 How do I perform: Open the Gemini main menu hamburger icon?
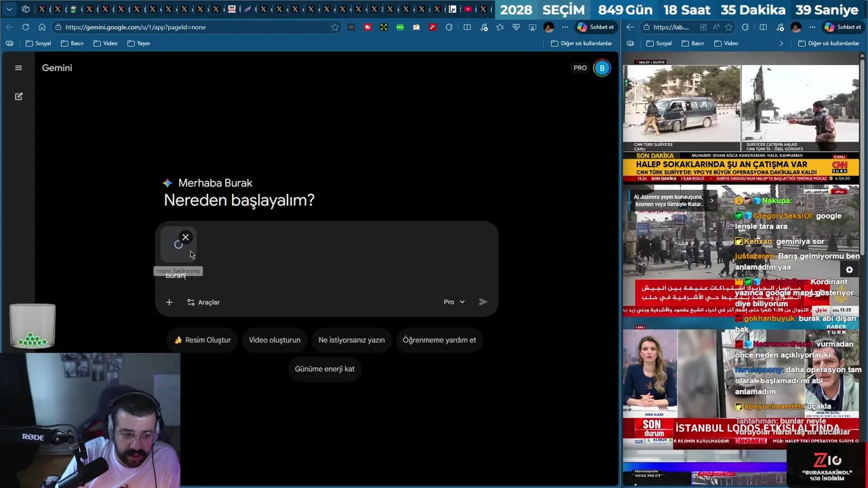click(18, 68)
